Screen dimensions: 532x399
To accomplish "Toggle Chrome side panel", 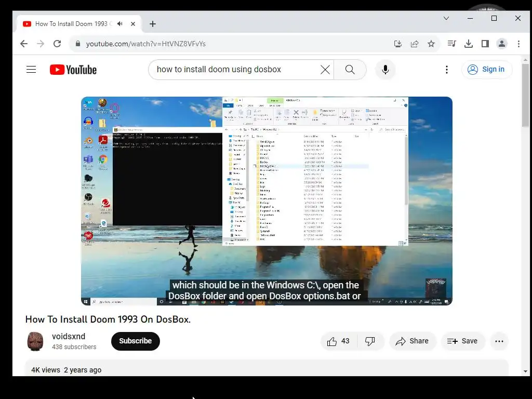I will click(485, 44).
